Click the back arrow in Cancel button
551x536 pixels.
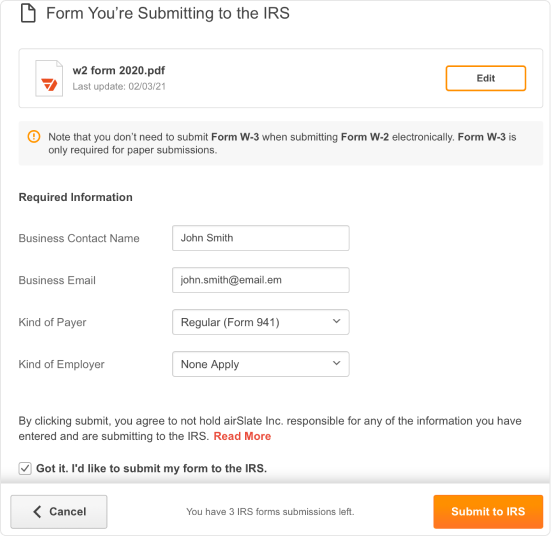(37, 511)
